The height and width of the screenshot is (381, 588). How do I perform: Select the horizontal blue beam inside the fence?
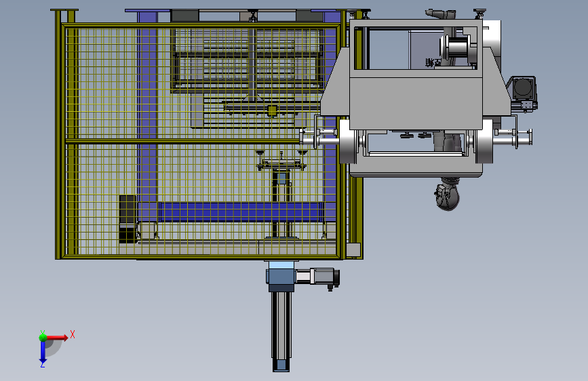pos(241,212)
